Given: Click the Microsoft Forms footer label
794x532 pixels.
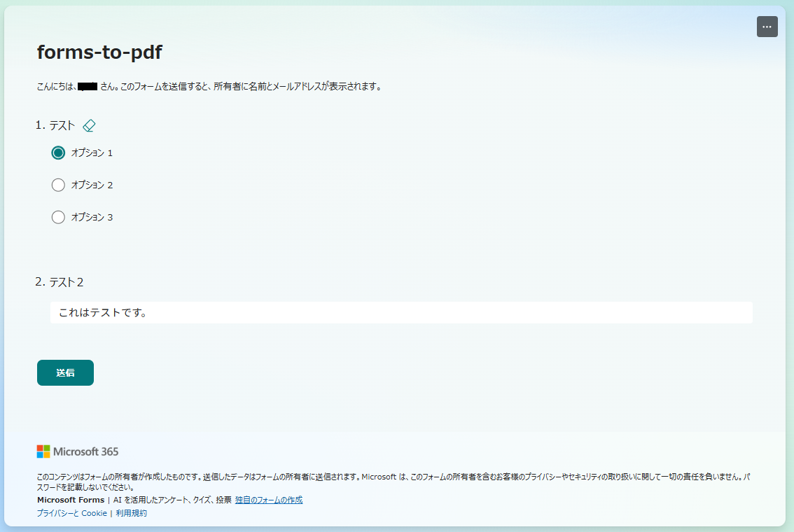Looking at the screenshot, I should click(70, 500).
